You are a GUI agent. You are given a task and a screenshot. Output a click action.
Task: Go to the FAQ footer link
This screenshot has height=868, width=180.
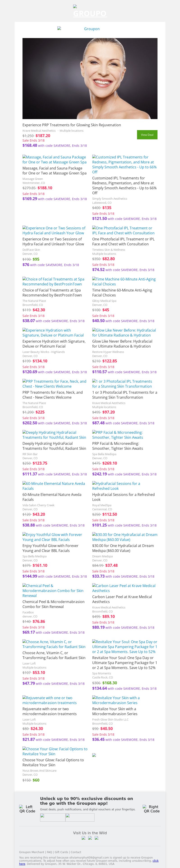coord(49,852)
